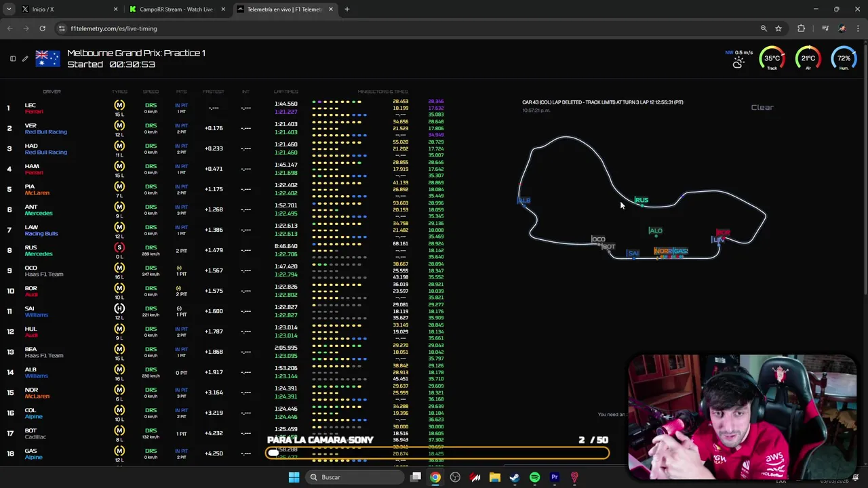Close the CampoRR Stream tab
The width and height of the screenshot is (868, 488).
223,9
